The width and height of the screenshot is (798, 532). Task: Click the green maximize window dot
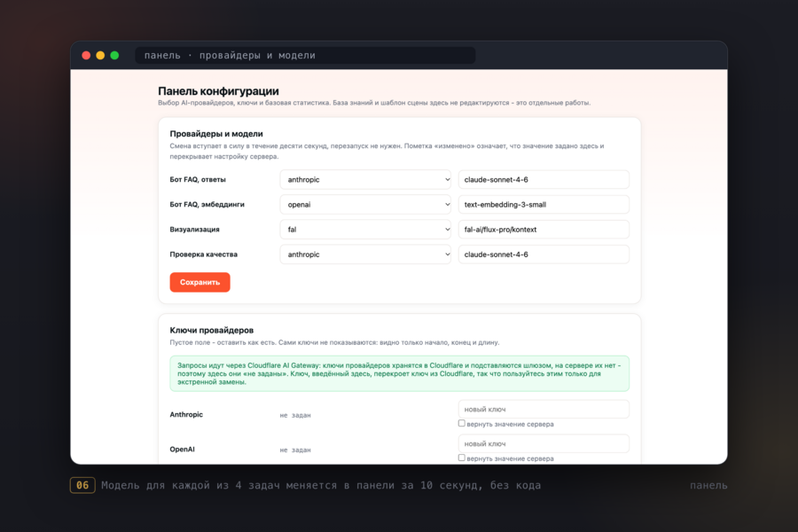pyautogui.click(x=114, y=56)
